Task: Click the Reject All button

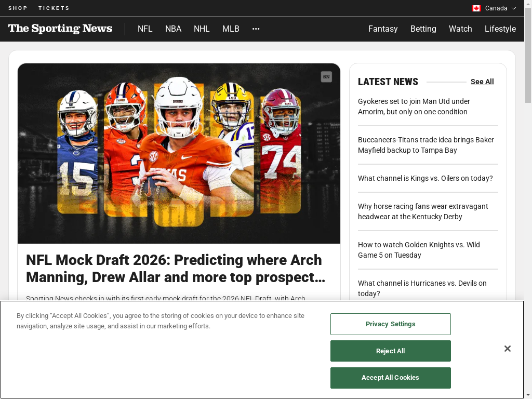Action: (x=390, y=351)
